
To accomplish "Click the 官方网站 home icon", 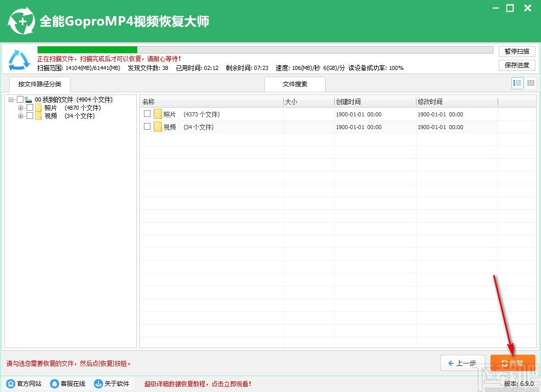I will tap(11, 383).
